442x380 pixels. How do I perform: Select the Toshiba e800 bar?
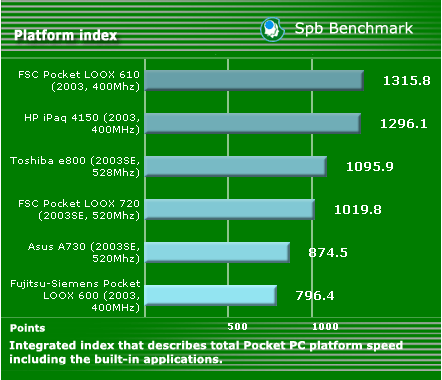(x=236, y=166)
